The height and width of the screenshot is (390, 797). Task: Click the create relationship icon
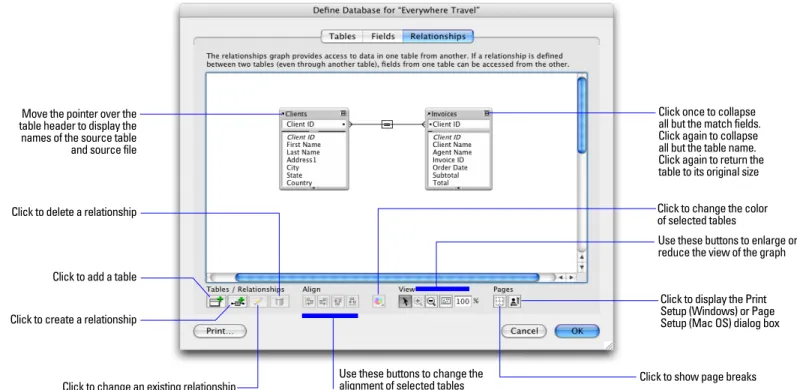coord(237,302)
